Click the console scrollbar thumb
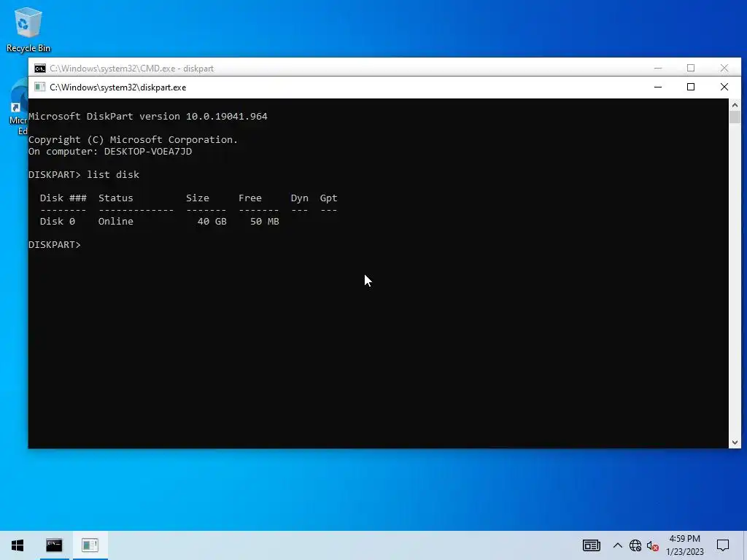The width and height of the screenshot is (747, 560). coord(735,117)
